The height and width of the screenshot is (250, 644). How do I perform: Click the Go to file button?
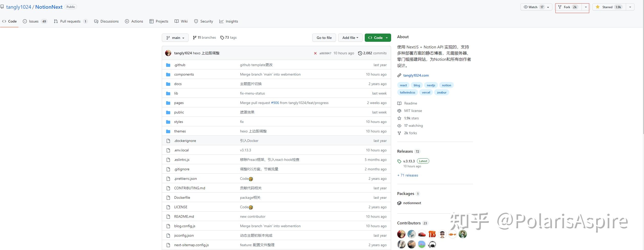coord(324,38)
